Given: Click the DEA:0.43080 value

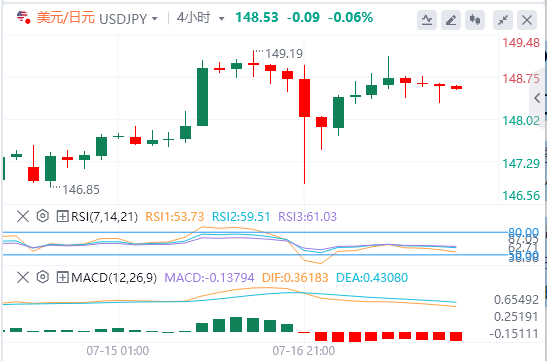Looking at the screenshot, I should click(372, 278).
